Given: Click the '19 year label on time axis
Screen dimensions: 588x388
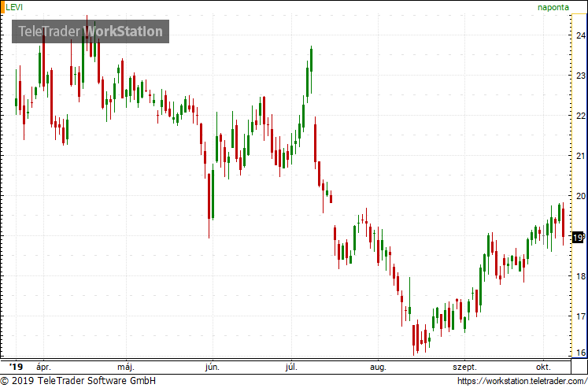Looking at the screenshot, I should [16, 367].
